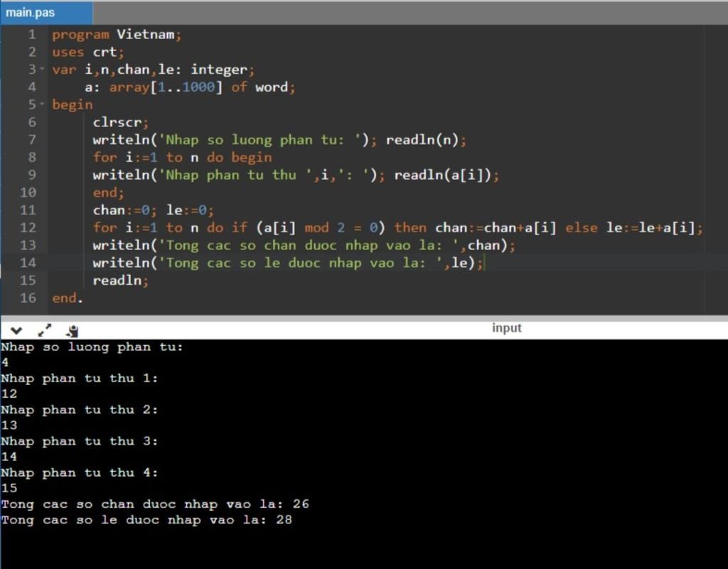Click the array[1..1000] declaration

tap(166, 87)
